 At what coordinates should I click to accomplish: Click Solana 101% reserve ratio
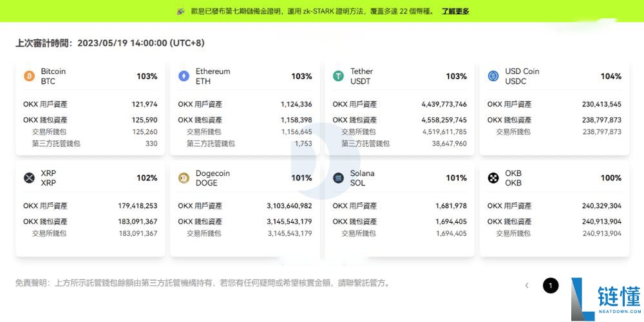[x=457, y=178]
